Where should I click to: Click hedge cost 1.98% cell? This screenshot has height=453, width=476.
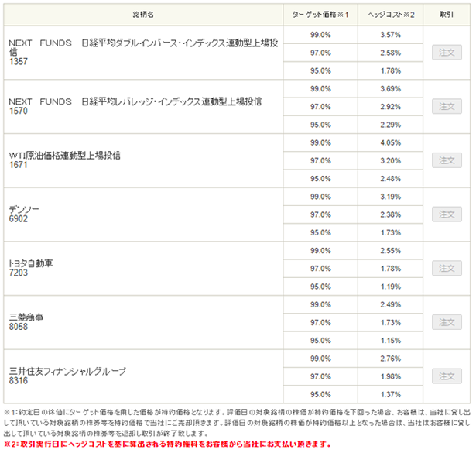click(390, 376)
